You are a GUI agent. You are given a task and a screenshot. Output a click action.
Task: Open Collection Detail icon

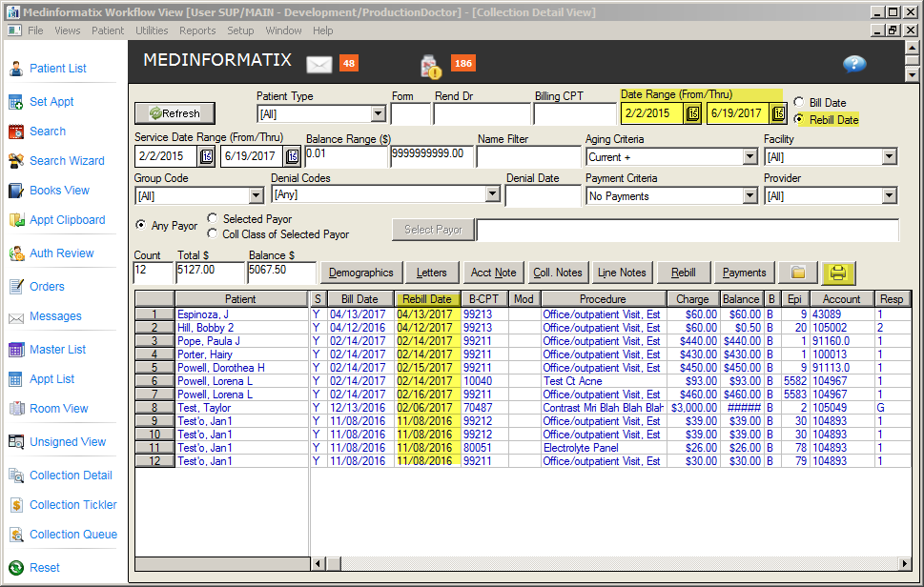(16, 476)
